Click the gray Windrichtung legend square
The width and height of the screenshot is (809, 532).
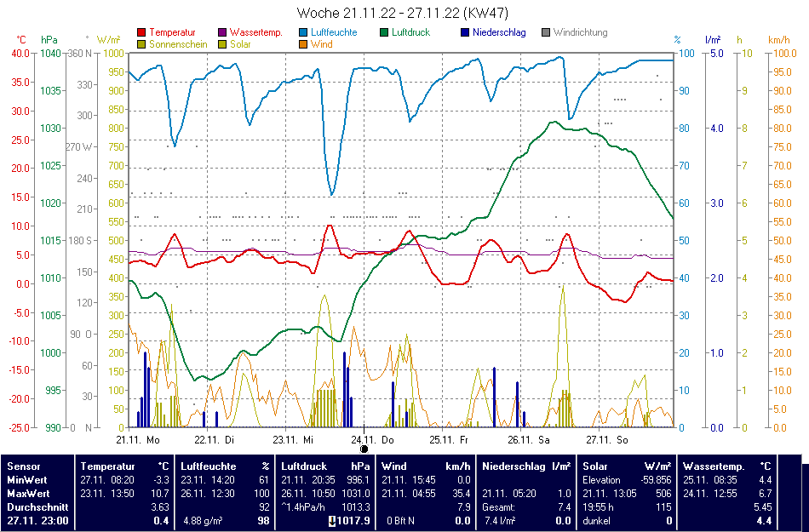tap(546, 32)
